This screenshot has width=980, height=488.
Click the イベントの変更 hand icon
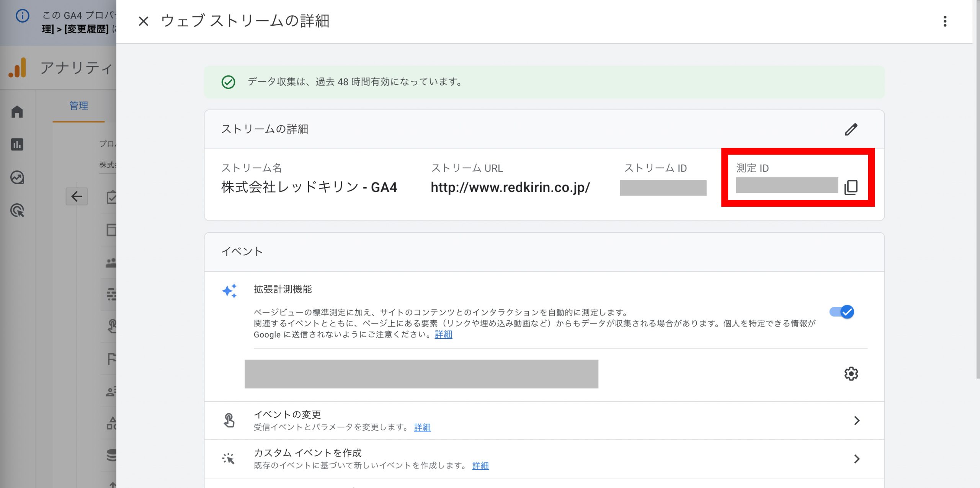coord(229,420)
